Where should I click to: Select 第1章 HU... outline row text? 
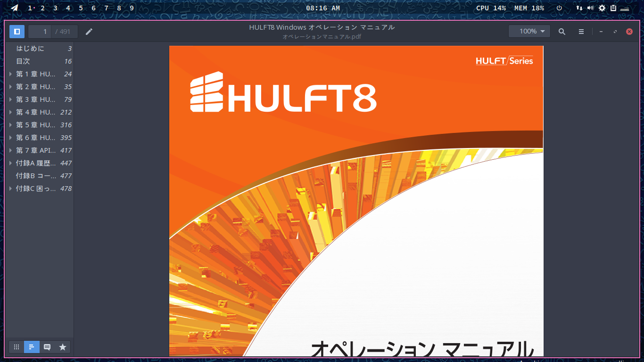pyautogui.click(x=36, y=74)
